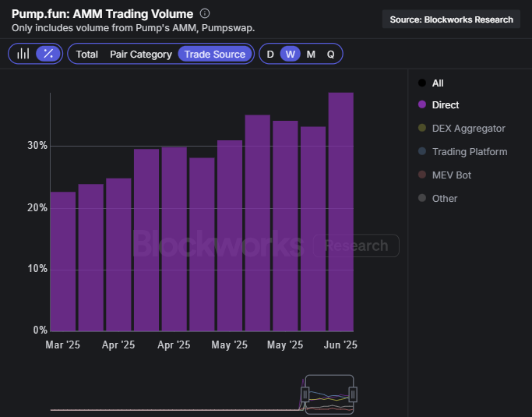Image resolution: width=532 pixels, height=417 pixels.
Task: Grab the left range slider handle
Action: 305,394
